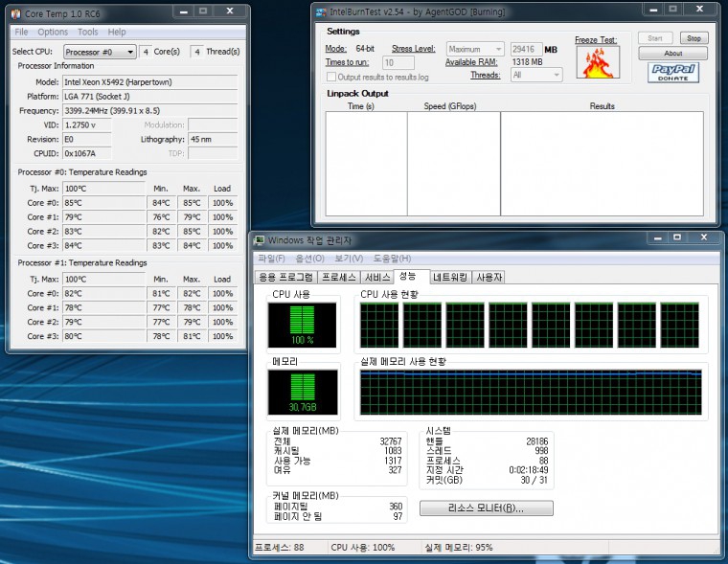Click the memory 30.7GB gauge
This screenshot has width=728, height=564.
tap(303, 393)
